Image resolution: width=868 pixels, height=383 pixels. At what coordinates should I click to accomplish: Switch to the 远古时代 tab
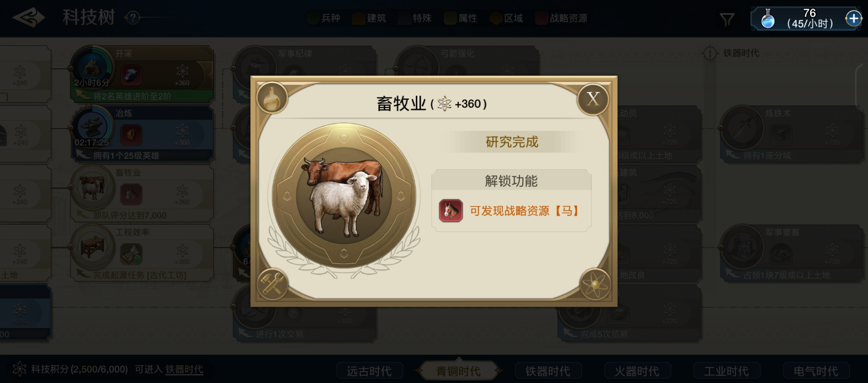coord(369,371)
